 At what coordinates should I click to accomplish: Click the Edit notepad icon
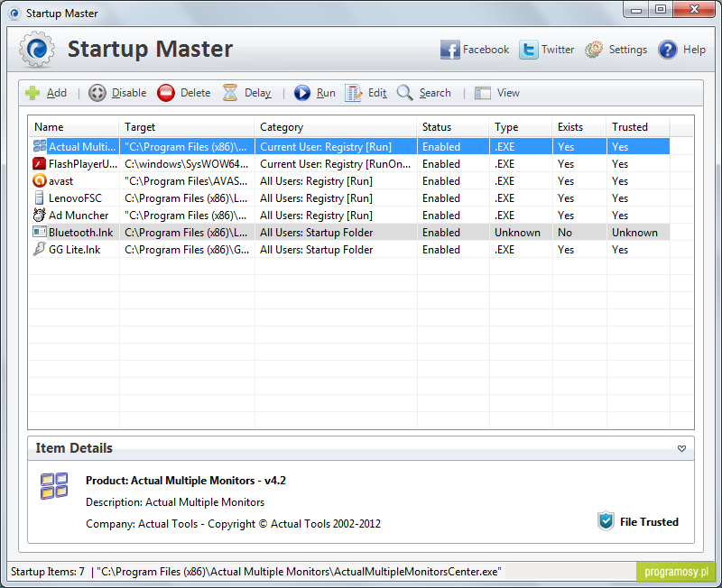pos(353,93)
